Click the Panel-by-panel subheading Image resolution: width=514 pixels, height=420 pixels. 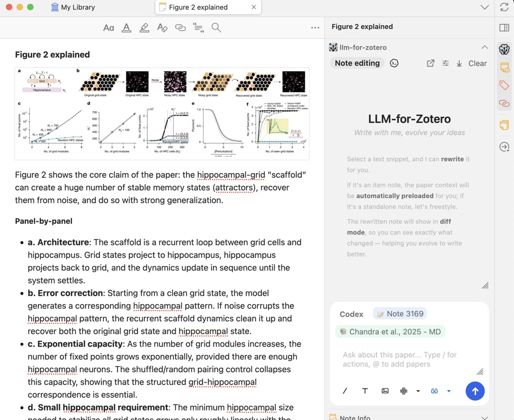(44, 221)
